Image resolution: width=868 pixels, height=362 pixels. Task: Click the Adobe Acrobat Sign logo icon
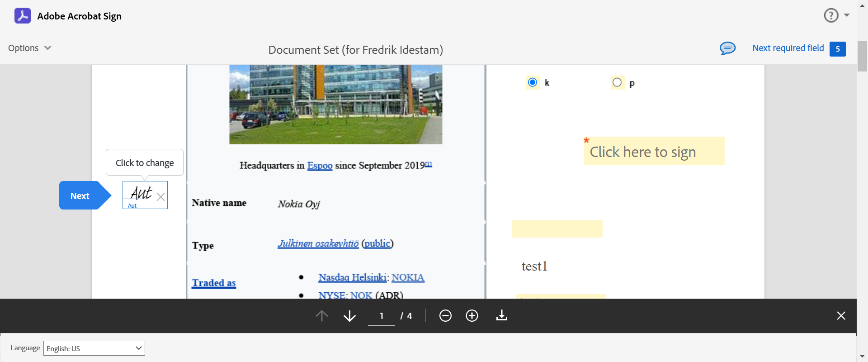pos(23,16)
